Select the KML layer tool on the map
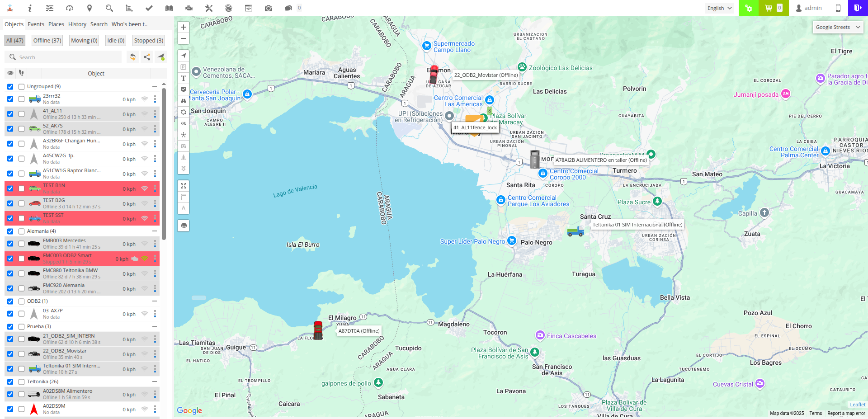 point(183,123)
